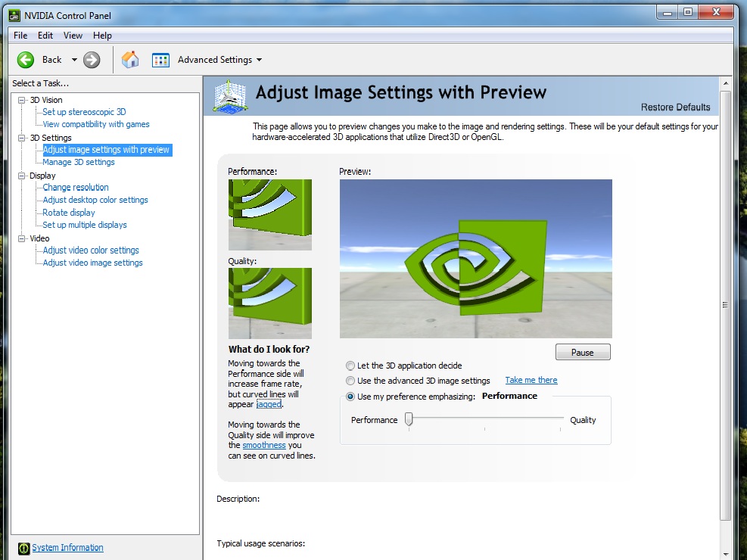747x560 pixels.
Task: Open the File menu
Action: click(20, 36)
